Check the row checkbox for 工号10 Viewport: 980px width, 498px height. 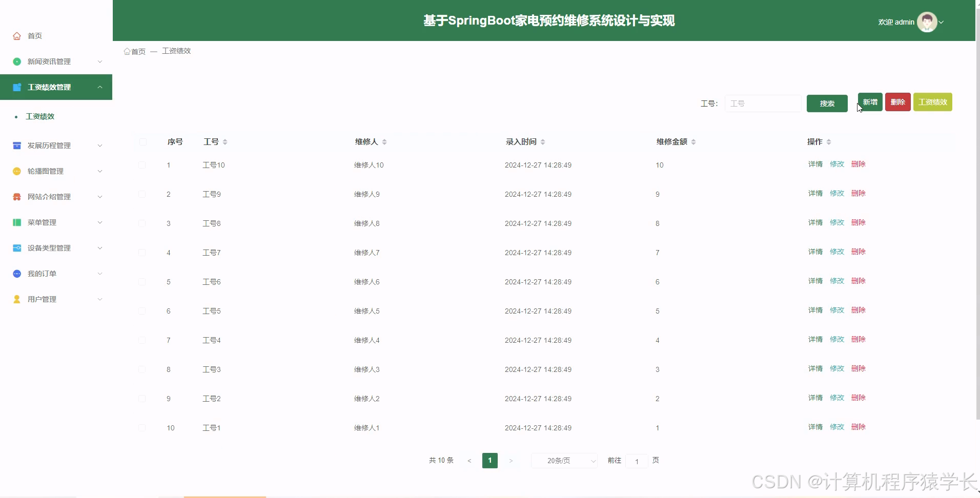tap(142, 164)
